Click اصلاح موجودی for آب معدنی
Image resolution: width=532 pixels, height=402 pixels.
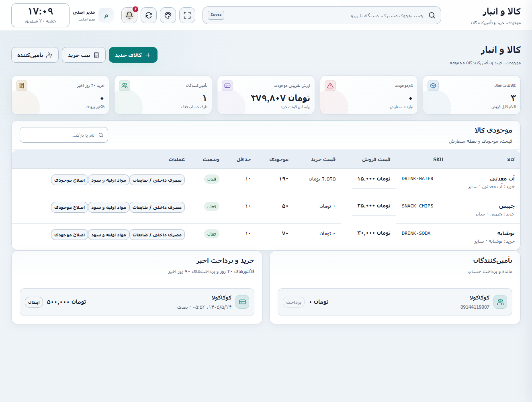(x=70, y=180)
